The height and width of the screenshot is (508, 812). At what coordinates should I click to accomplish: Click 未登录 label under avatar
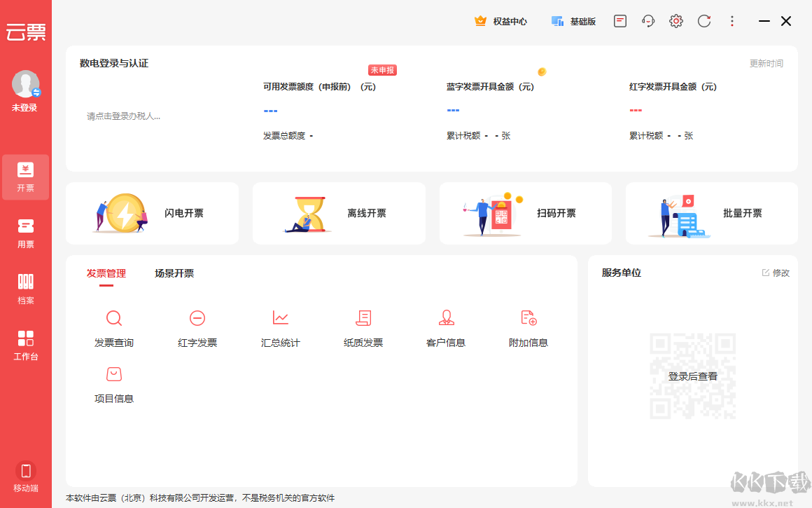24,108
